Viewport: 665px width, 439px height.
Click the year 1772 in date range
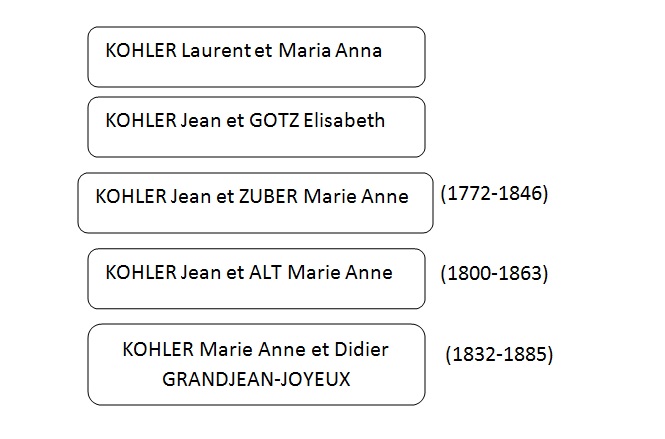click(x=468, y=193)
